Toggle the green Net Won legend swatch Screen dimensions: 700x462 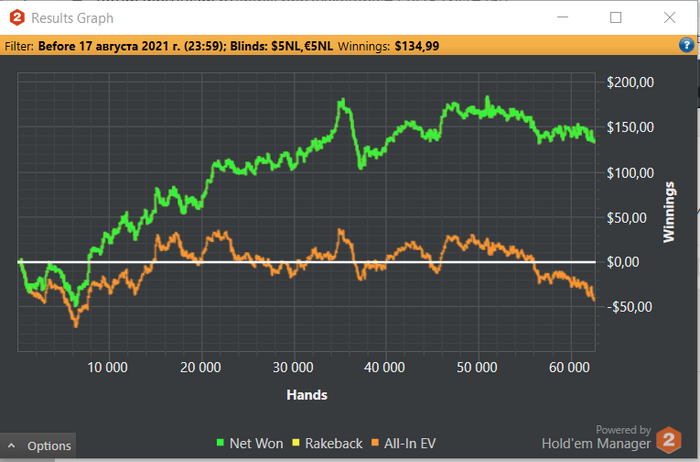220,443
